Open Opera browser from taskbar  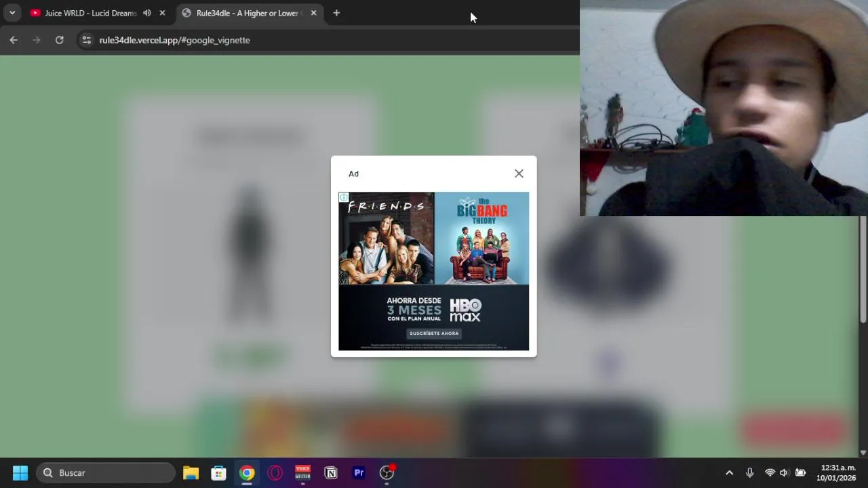(275, 472)
